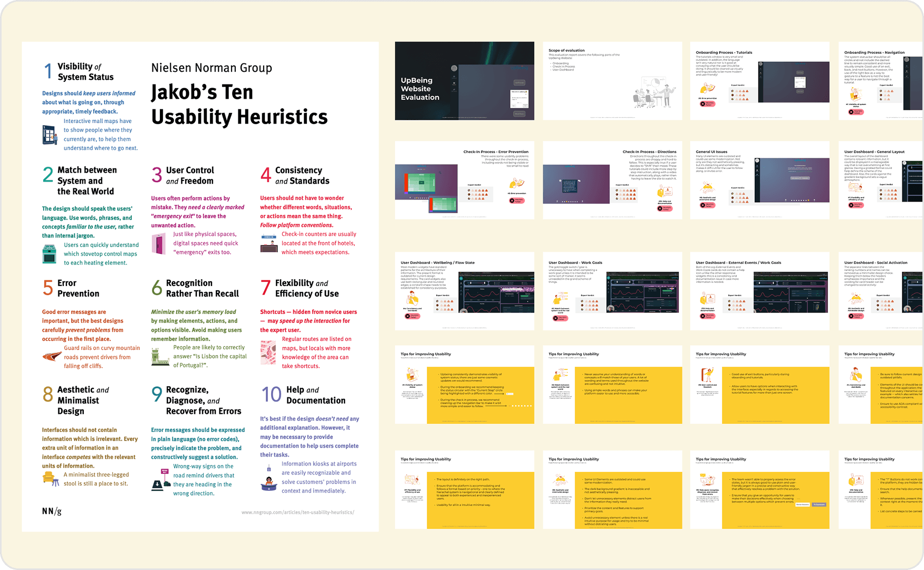924x570 pixels.
Task: Click the yellow three-legged stool icon
Action: (x=51, y=479)
